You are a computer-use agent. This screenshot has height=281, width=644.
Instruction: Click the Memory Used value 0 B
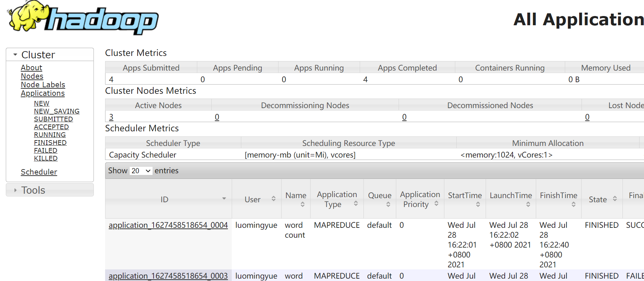[x=574, y=79]
